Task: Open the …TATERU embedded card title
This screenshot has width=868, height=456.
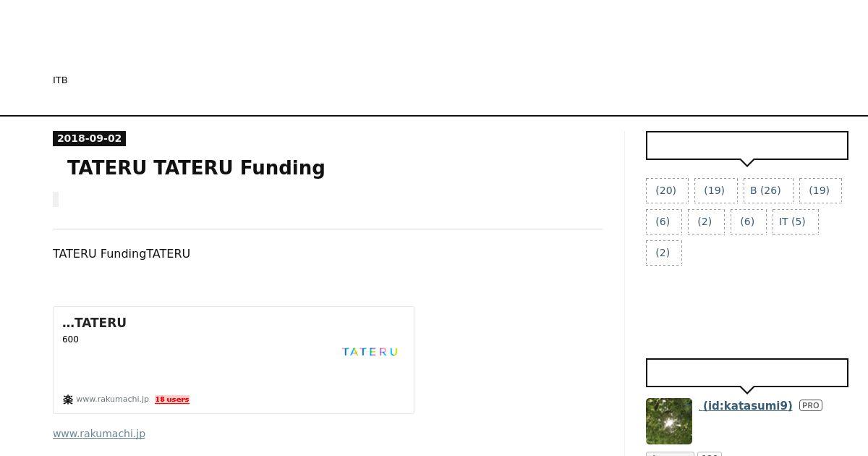Action: pos(95,323)
